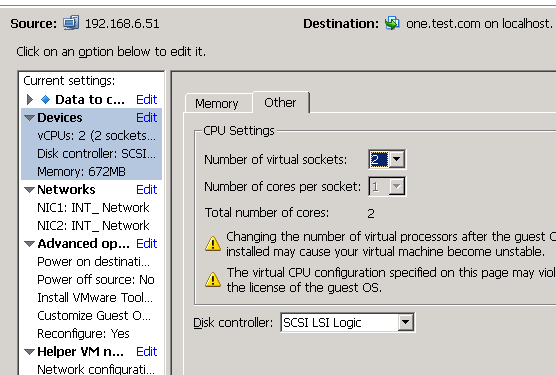The image size is (556, 375).
Task: Collapse the Helper VM network section
Action: point(29,352)
